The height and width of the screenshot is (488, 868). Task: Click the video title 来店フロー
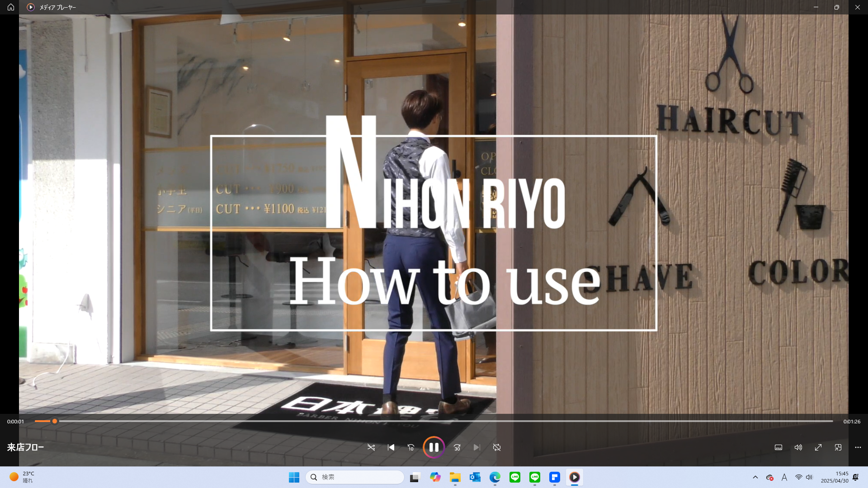26,447
